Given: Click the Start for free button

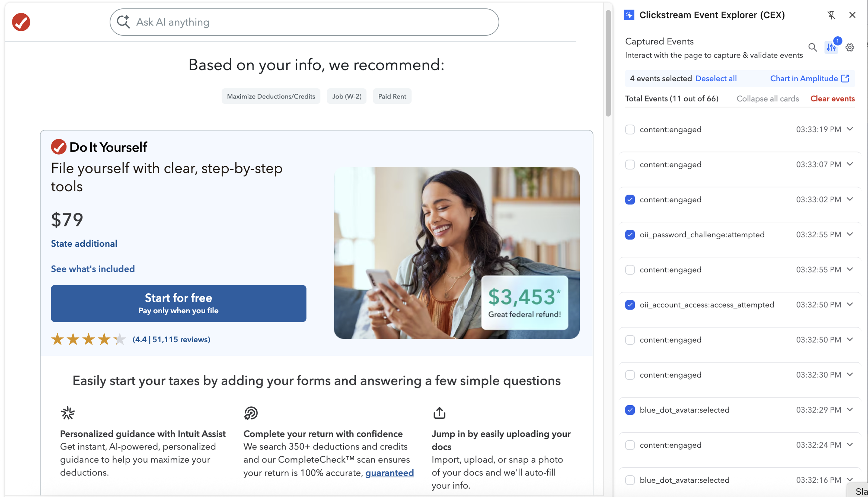Looking at the screenshot, I should [x=178, y=304].
